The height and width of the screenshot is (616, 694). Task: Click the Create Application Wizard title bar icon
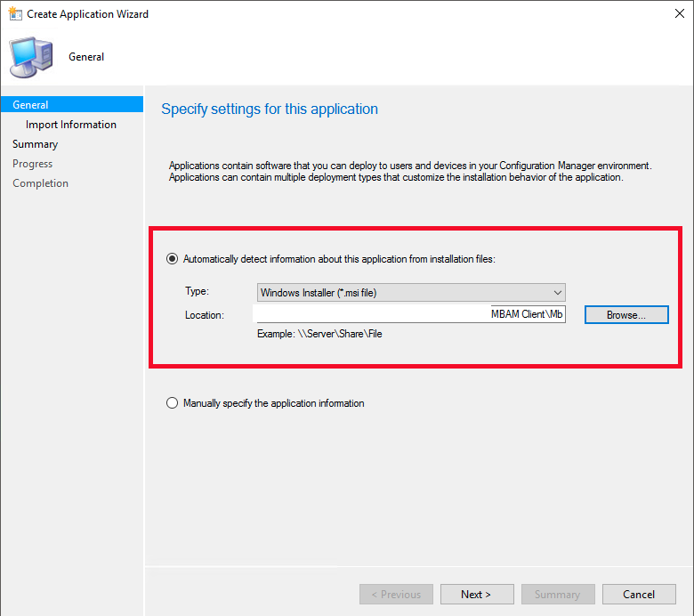click(14, 14)
